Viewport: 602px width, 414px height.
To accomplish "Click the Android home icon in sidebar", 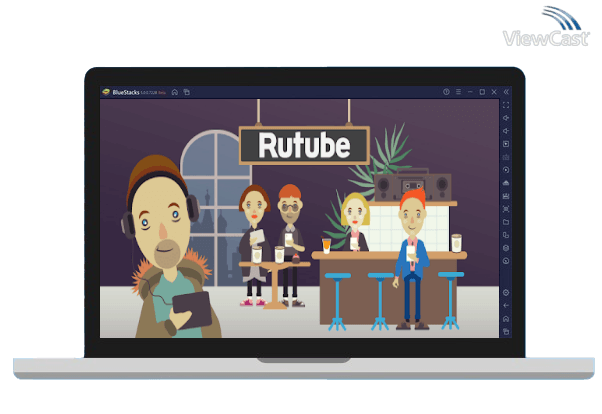I will pos(506,319).
